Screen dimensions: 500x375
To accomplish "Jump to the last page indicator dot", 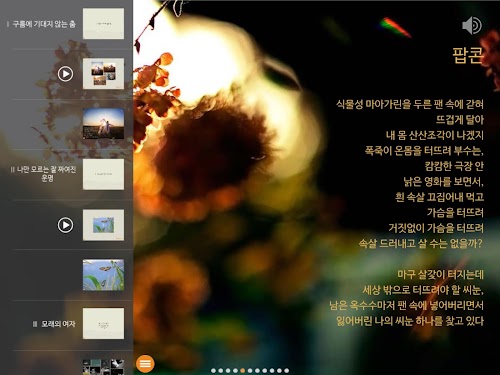I will pyautogui.click(x=287, y=370).
